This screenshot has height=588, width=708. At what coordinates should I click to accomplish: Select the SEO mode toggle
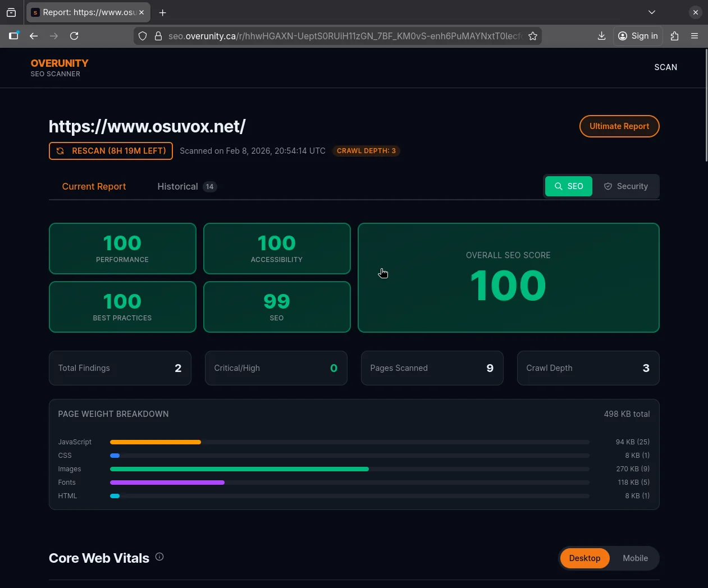[x=569, y=186]
